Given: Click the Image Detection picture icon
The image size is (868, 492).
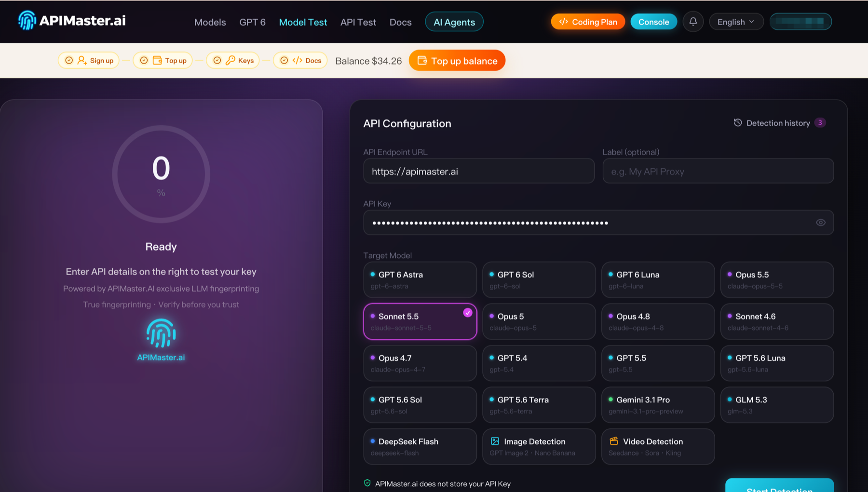Looking at the screenshot, I should [x=495, y=441].
